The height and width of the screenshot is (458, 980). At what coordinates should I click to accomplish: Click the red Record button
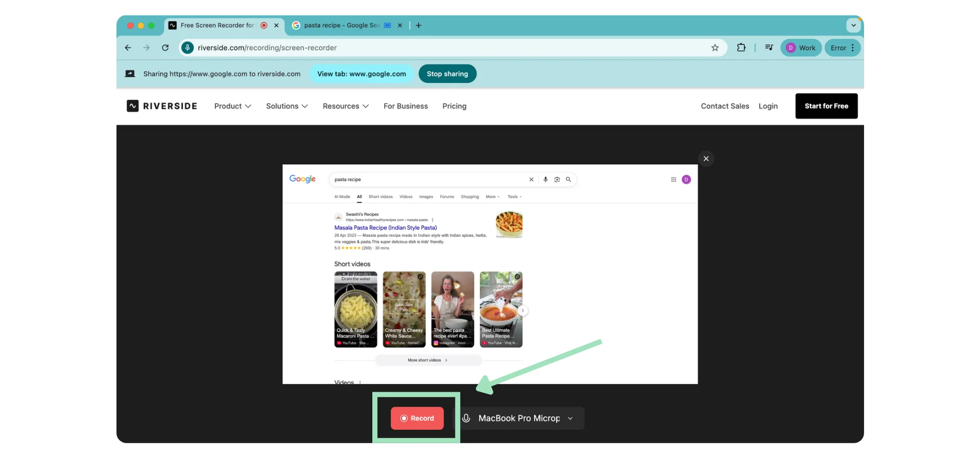click(x=417, y=418)
